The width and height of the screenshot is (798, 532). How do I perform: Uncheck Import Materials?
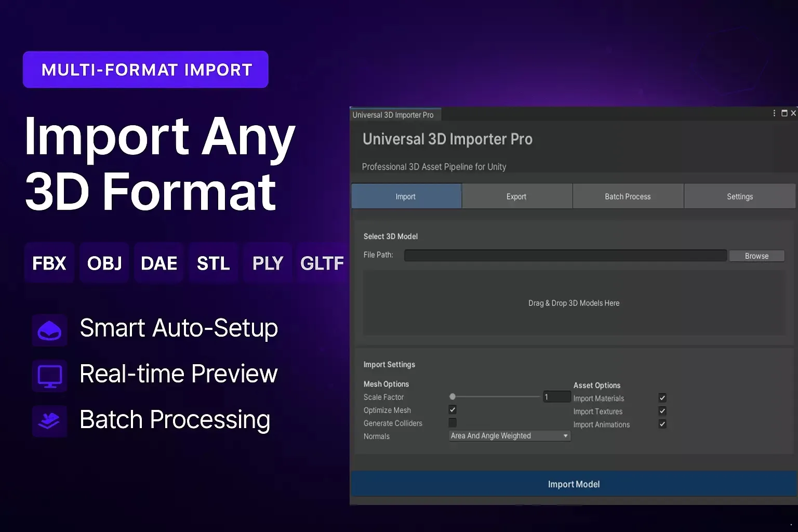point(662,398)
